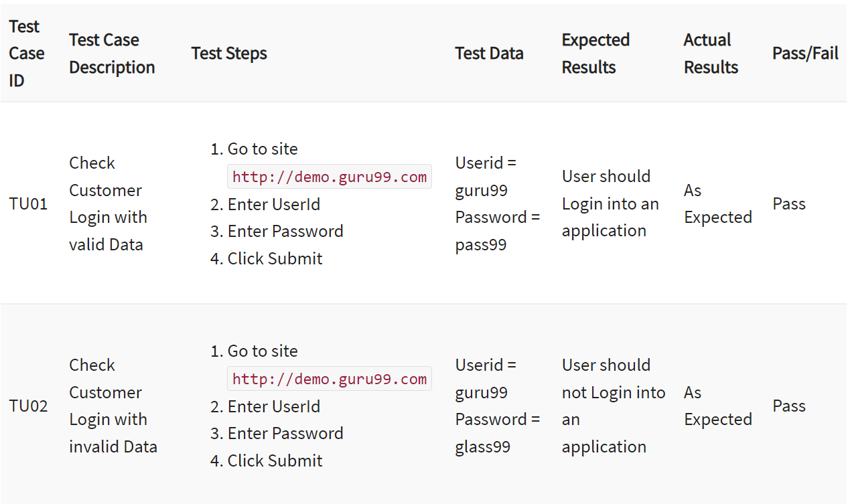Click the Pass/Fail column header
This screenshot has height=504, width=848.
tap(805, 54)
